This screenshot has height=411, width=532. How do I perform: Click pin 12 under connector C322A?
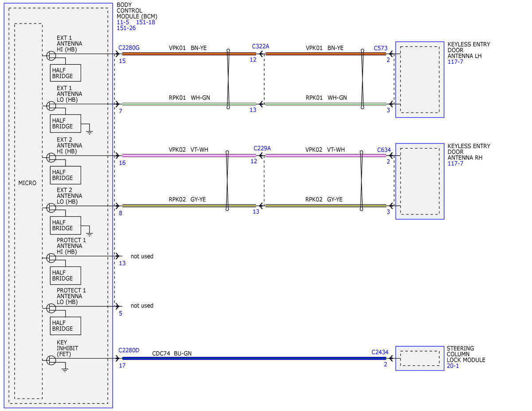(253, 59)
